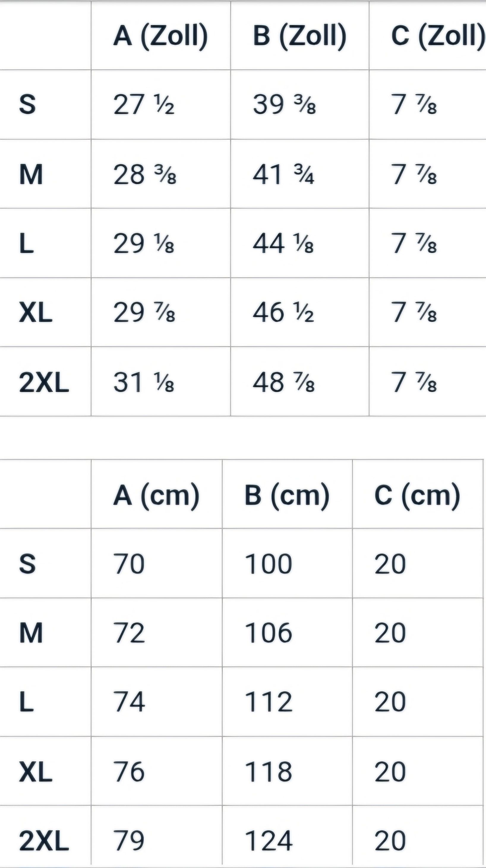Select the 41 ¾ measurement cell
Image resolution: width=486 pixels, height=868 pixels.
pos(284,174)
